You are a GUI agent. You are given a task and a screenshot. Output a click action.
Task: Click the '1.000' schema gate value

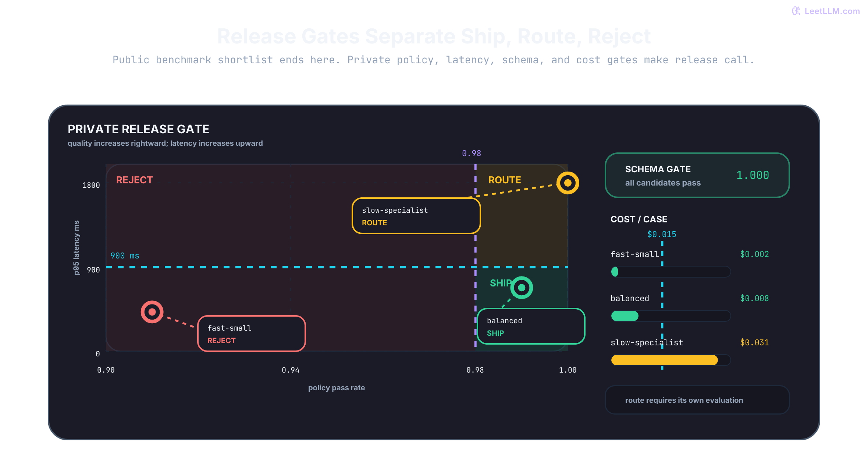click(x=753, y=175)
